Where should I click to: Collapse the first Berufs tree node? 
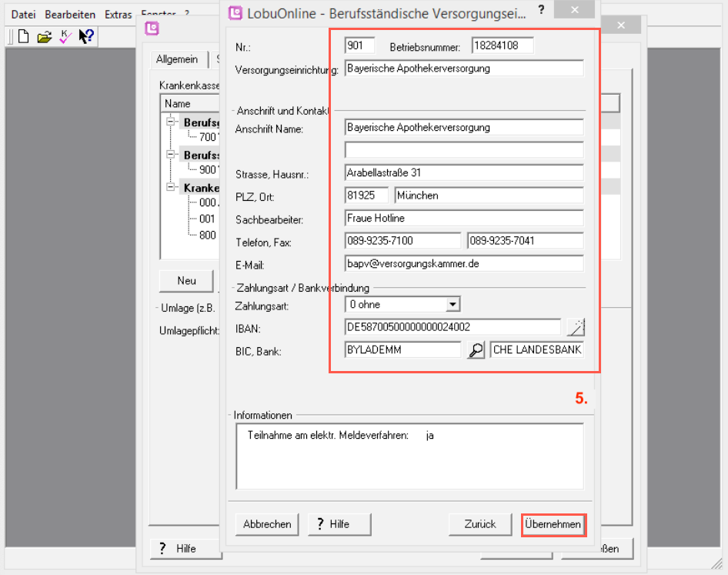click(x=170, y=122)
